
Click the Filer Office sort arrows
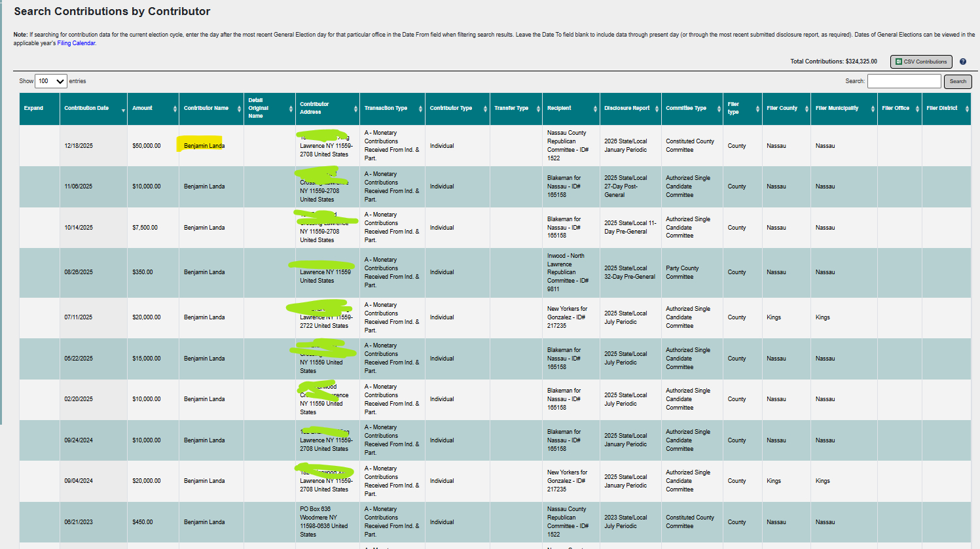point(917,109)
